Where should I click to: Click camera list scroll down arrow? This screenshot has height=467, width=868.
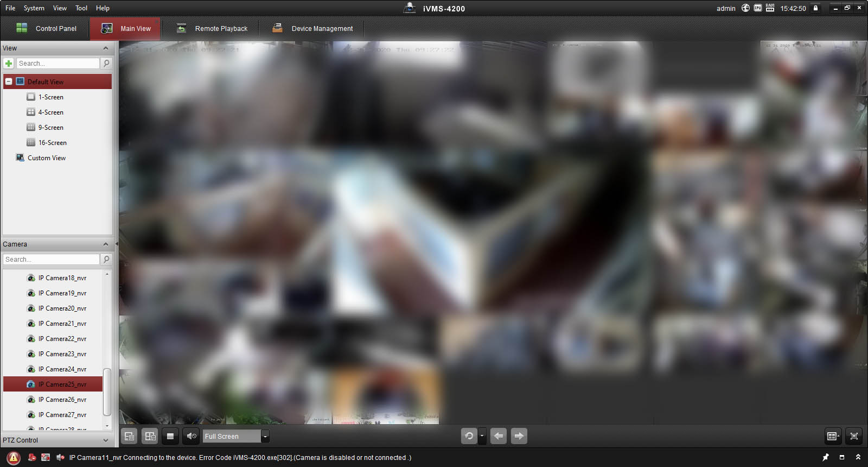(107, 426)
